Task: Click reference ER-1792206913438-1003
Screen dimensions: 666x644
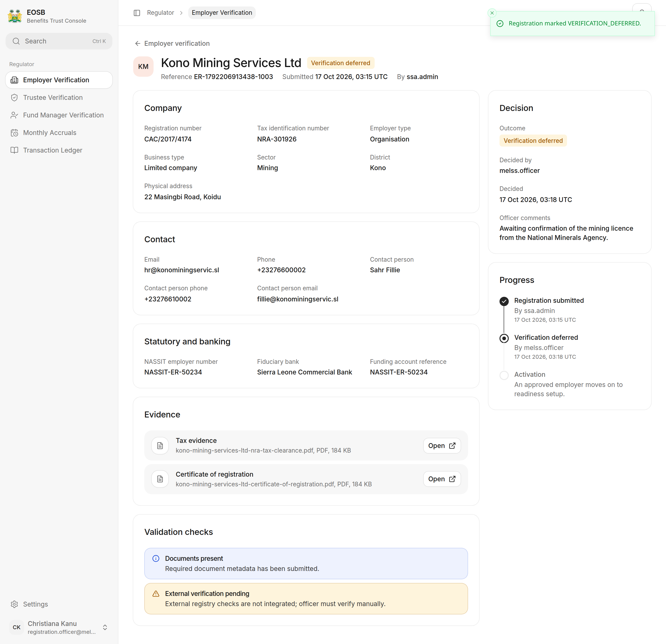Action: [x=233, y=77]
